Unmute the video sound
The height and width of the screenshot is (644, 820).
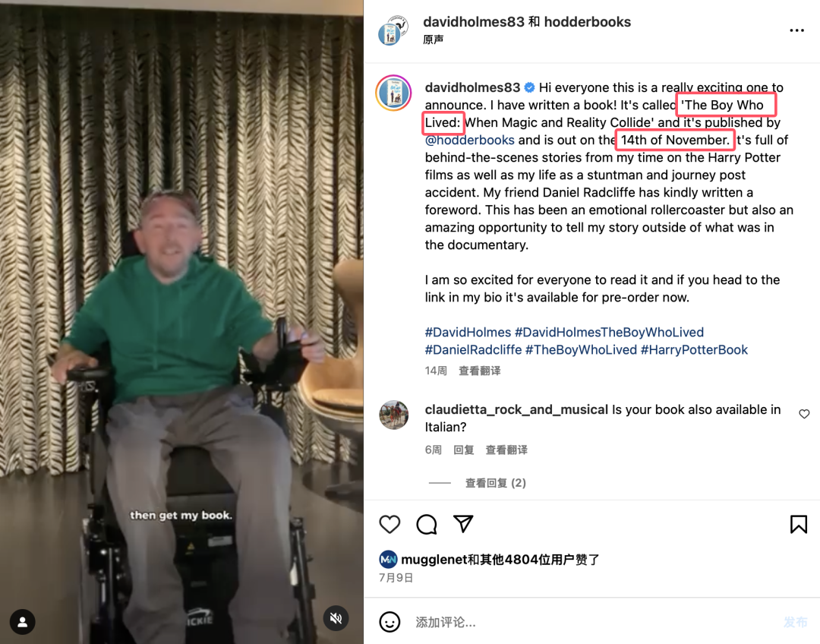click(x=336, y=618)
